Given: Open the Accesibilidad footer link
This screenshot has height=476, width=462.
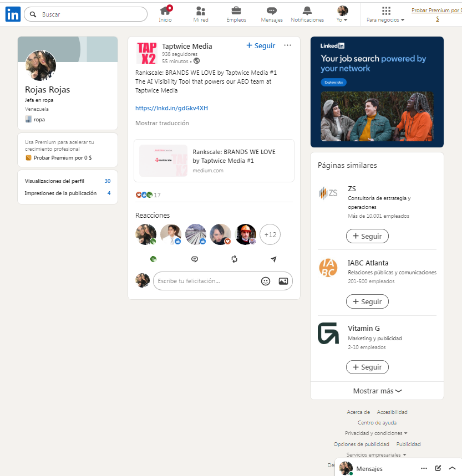Looking at the screenshot, I should pyautogui.click(x=392, y=412).
